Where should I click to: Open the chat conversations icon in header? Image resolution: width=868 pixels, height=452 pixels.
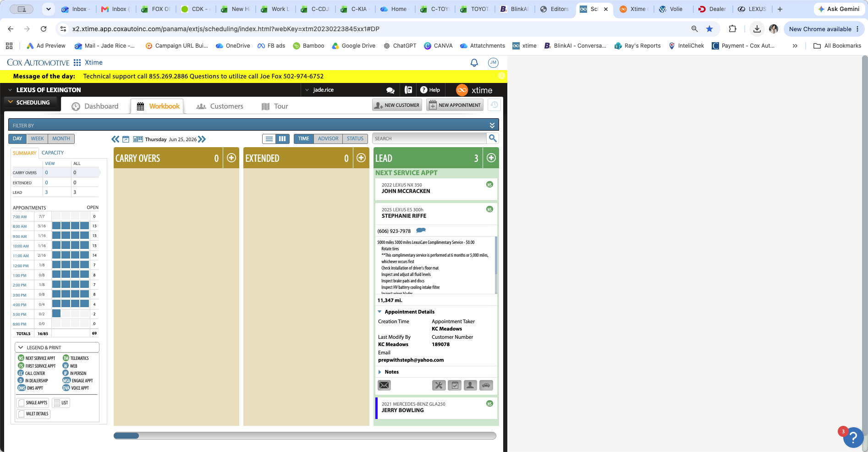[x=390, y=90]
